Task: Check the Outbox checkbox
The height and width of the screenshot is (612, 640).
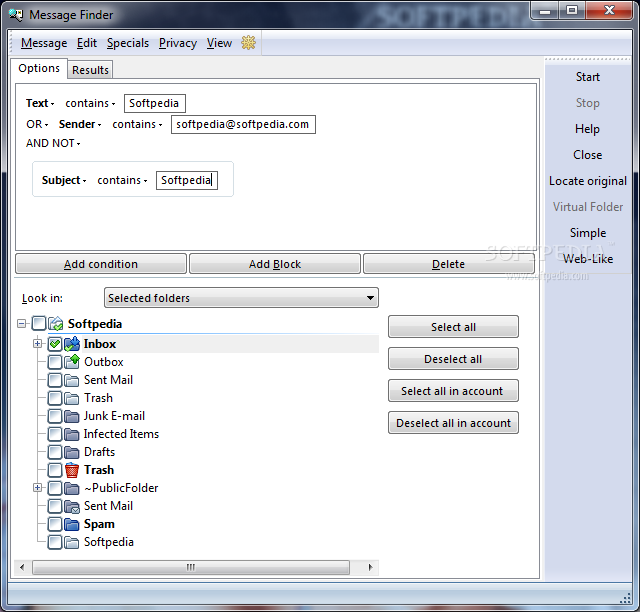Action: point(55,362)
